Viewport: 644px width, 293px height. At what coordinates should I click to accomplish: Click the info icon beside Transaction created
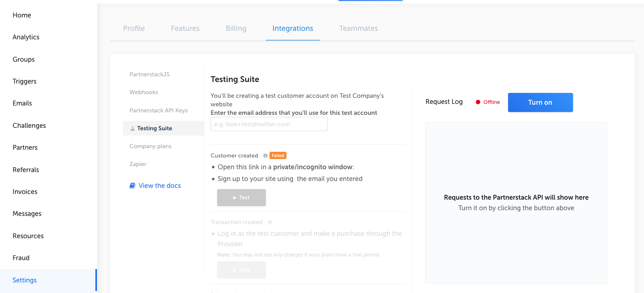coord(270,222)
